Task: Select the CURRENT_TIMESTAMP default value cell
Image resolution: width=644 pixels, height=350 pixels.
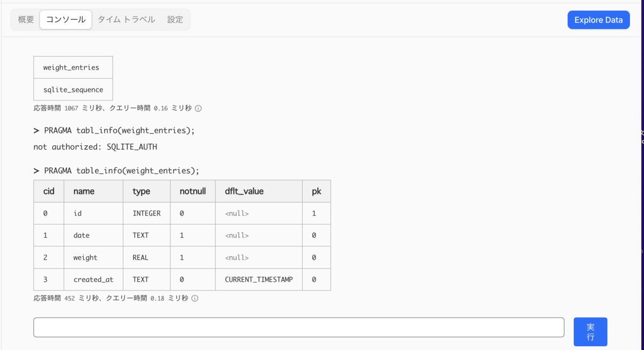Action: coord(259,279)
